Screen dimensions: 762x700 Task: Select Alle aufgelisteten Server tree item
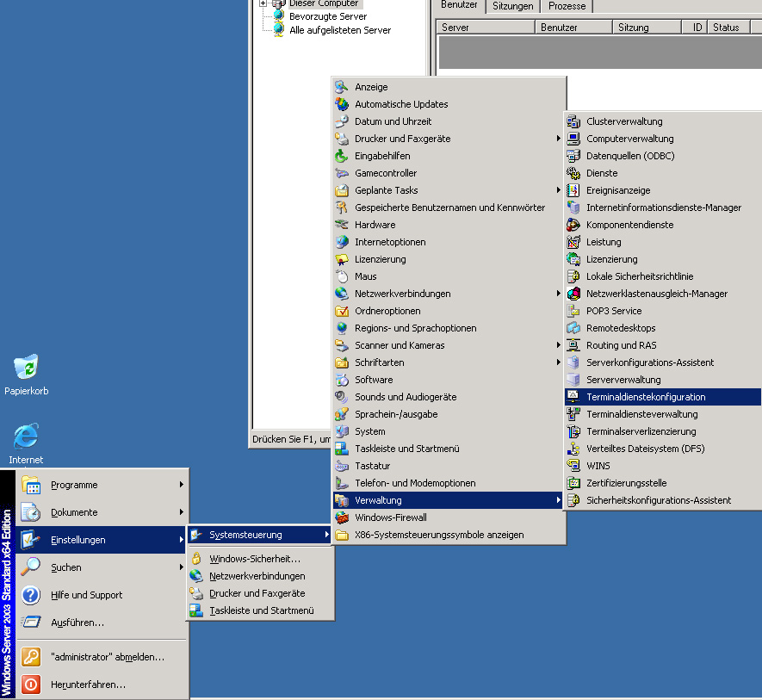[x=339, y=30]
